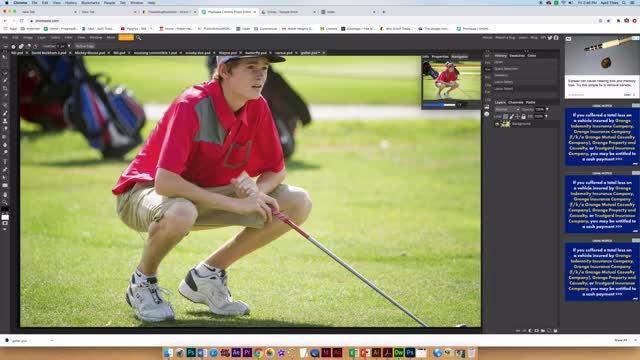Click the Navigator preview thumbnail
This screenshot has height=360, width=640.
[451, 81]
